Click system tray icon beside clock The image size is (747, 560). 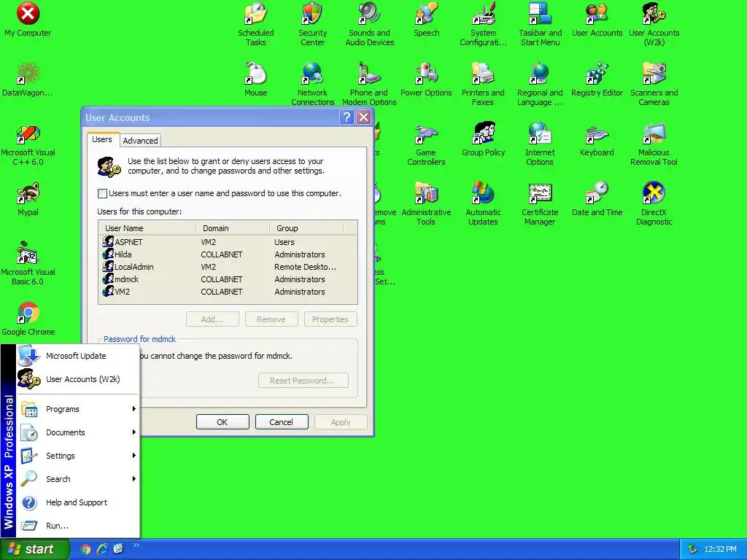click(692, 550)
